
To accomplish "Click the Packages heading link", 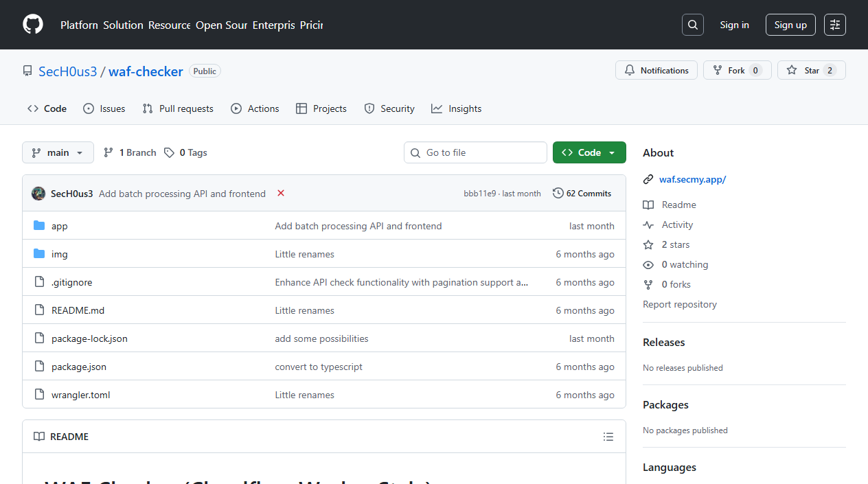I will click(x=665, y=404).
